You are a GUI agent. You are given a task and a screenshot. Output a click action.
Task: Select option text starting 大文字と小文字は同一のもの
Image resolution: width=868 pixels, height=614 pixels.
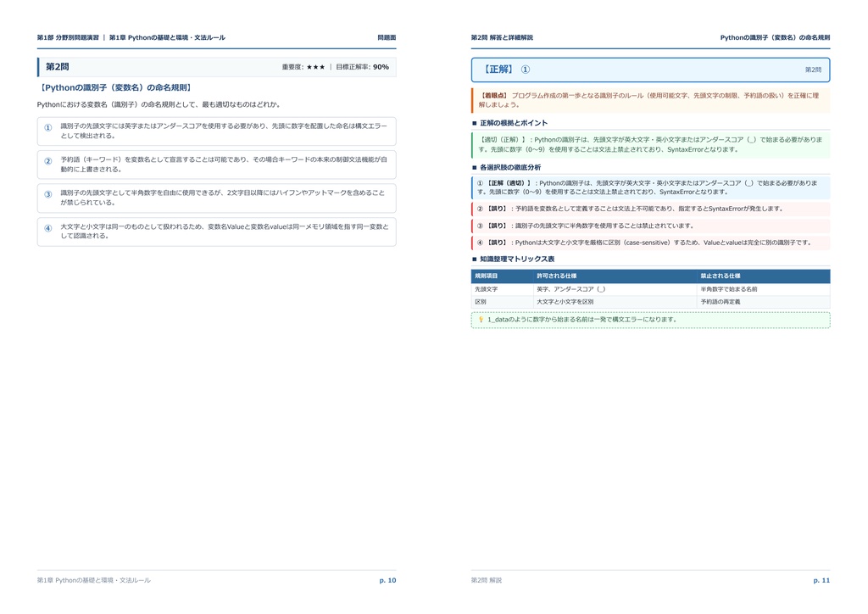pos(225,231)
